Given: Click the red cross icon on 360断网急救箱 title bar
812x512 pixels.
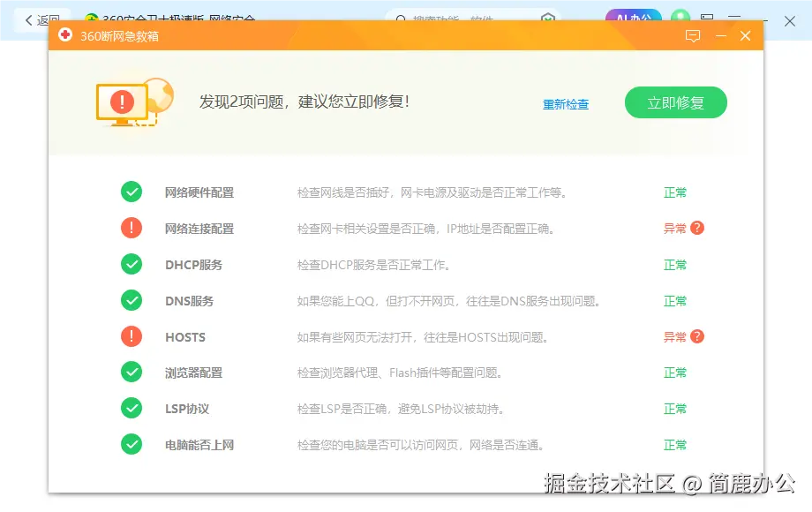Looking at the screenshot, I should [x=744, y=36].
